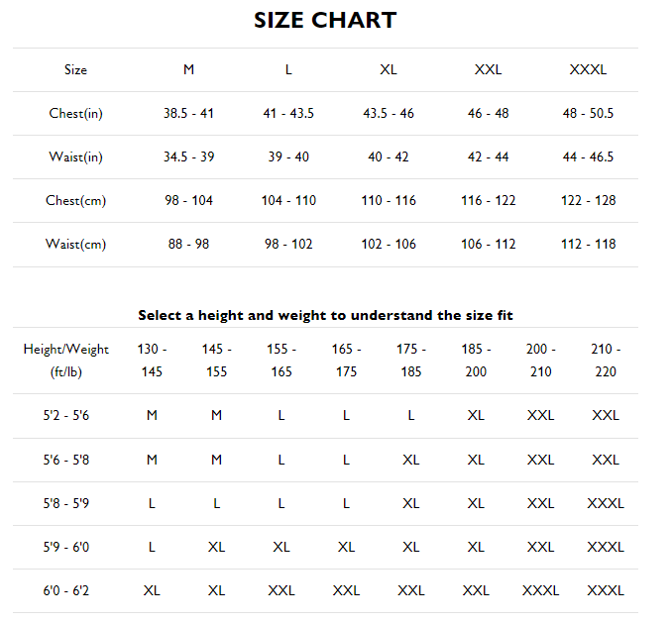Click the 44 - 46.5 waist inches value

(588, 157)
